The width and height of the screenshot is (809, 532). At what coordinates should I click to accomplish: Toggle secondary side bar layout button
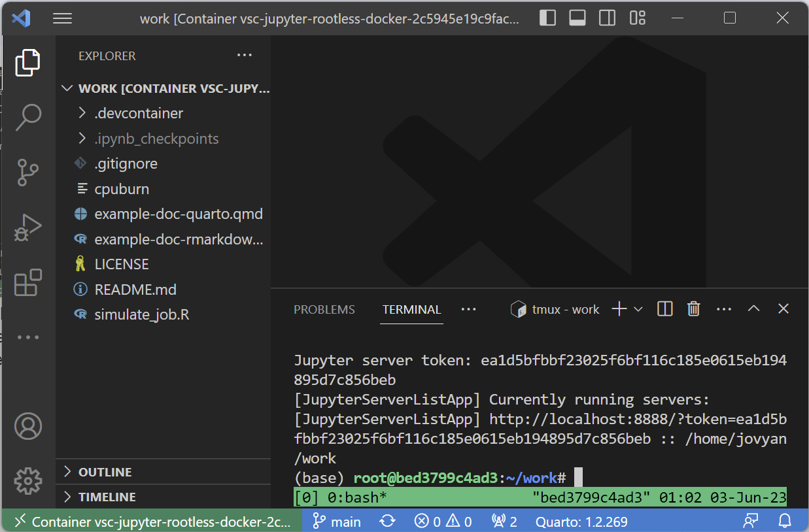click(x=607, y=18)
